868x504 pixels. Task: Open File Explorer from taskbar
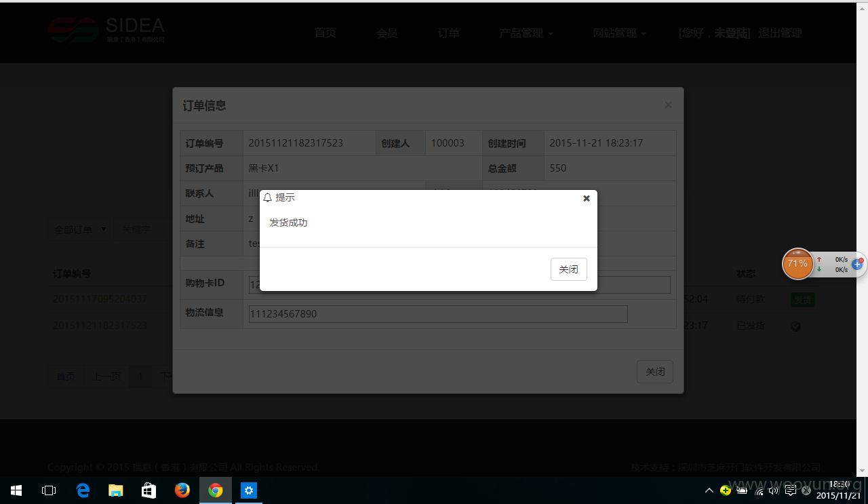[x=116, y=490]
